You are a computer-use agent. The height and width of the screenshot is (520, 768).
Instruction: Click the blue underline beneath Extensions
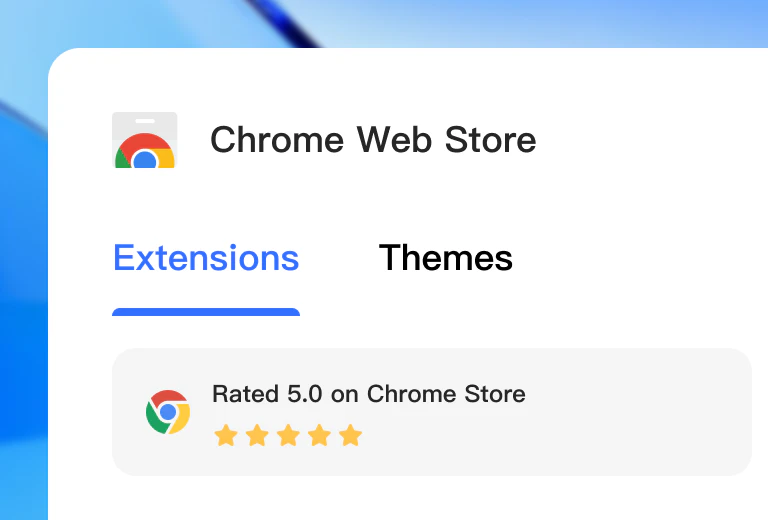tap(206, 312)
